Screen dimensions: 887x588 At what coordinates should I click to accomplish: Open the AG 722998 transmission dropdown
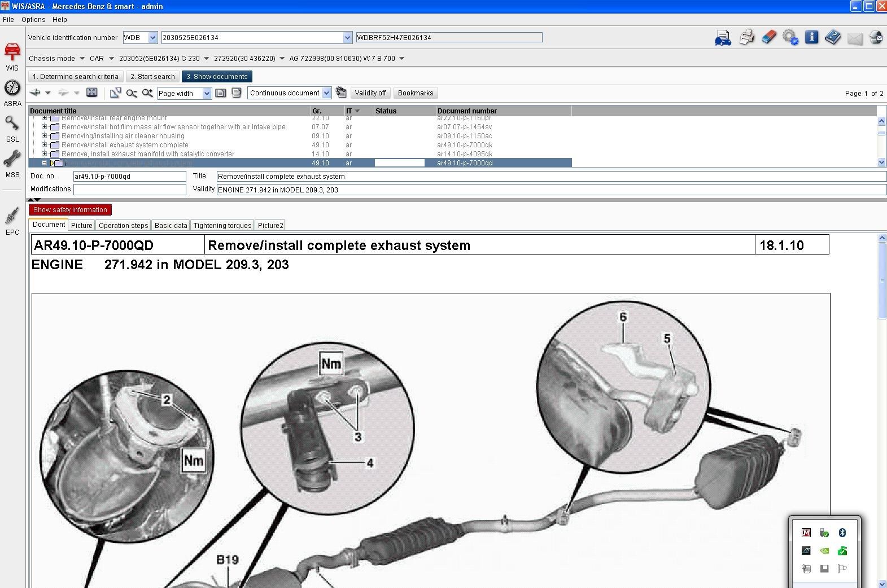[401, 59]
